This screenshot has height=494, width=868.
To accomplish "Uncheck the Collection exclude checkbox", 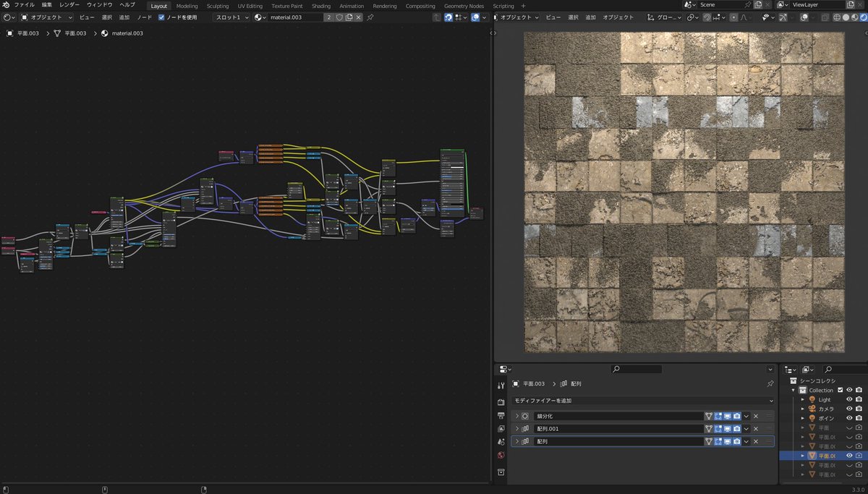I will 840,390.
